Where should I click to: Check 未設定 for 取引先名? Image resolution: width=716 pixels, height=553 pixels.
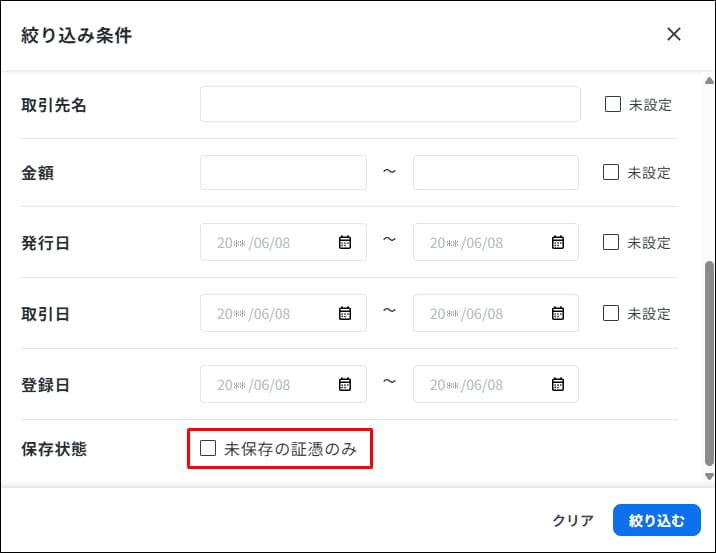click(613, 104)
